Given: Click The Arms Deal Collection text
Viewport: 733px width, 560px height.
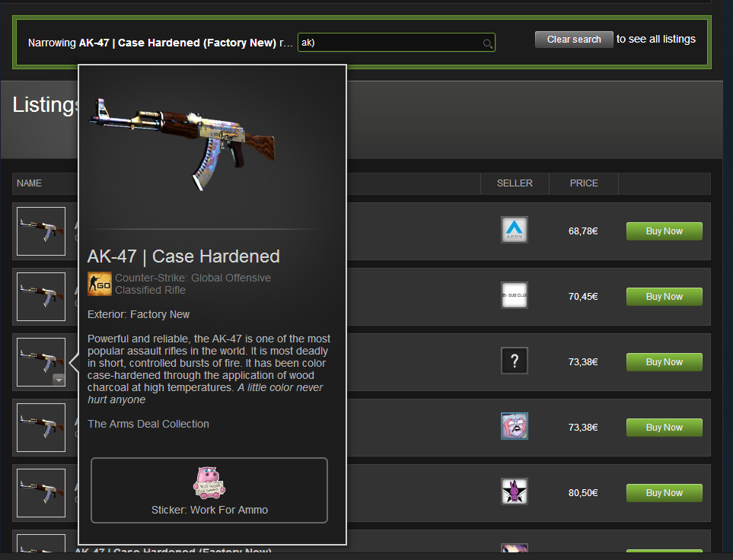Looking at the screenshot, I should [148, 424].
